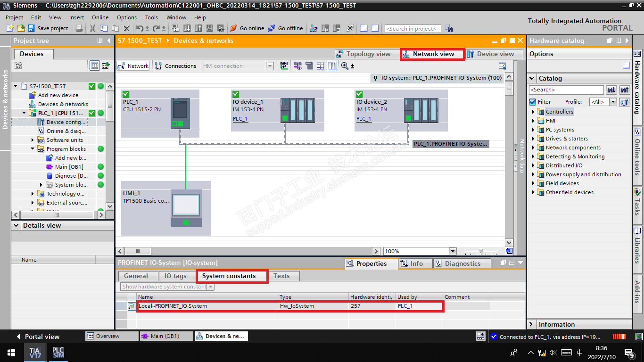
Task: Click the zoom magnifier icon in network toolbar
Action: point(345,66)
